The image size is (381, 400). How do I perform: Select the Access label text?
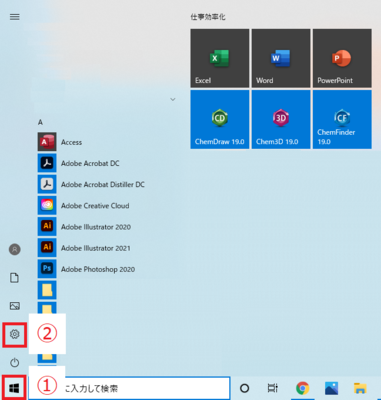point(71,142)
